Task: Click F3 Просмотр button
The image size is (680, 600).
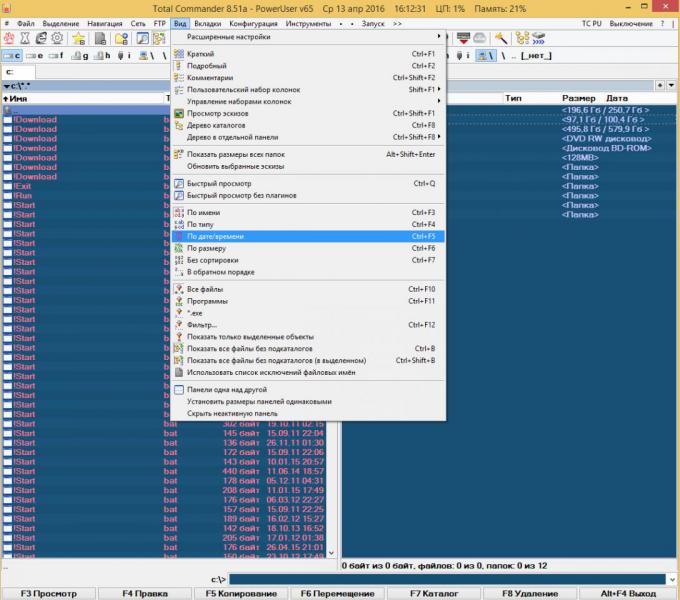Action: click(49, 593)
